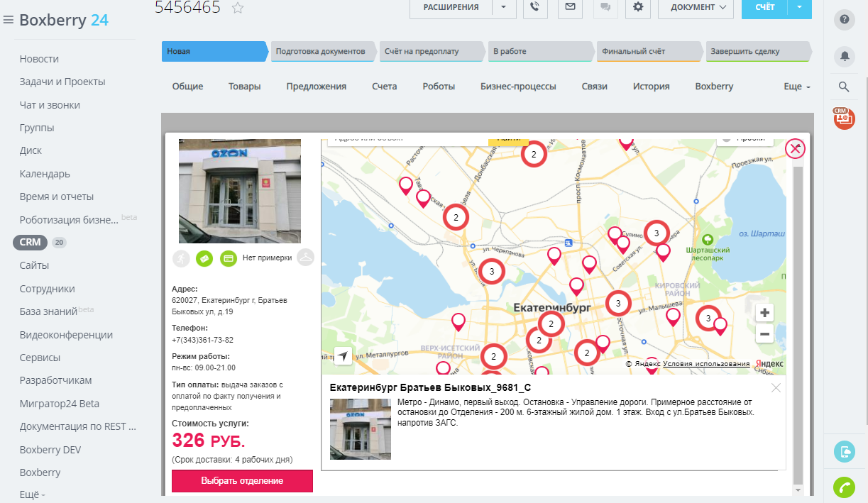Expand the Документ dropdown
The height and width of the screenshot is (503, 868).
(x=695, y=7)
